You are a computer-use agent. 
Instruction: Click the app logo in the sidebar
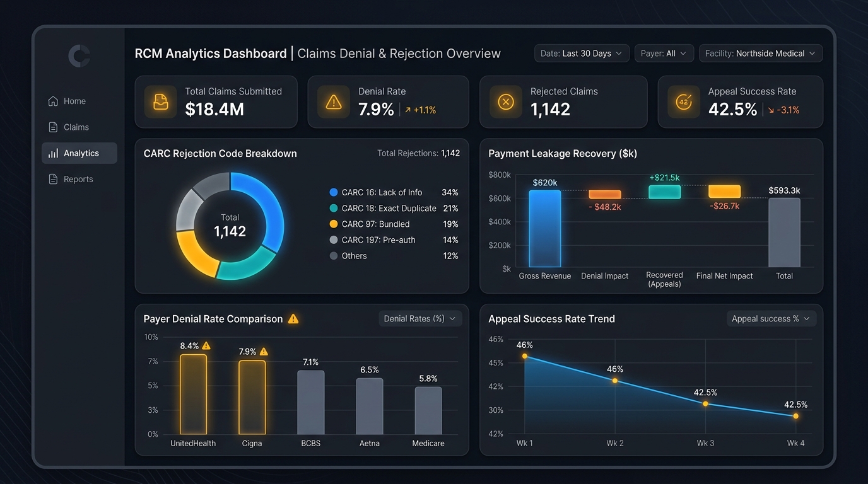(x=79, y=56)
